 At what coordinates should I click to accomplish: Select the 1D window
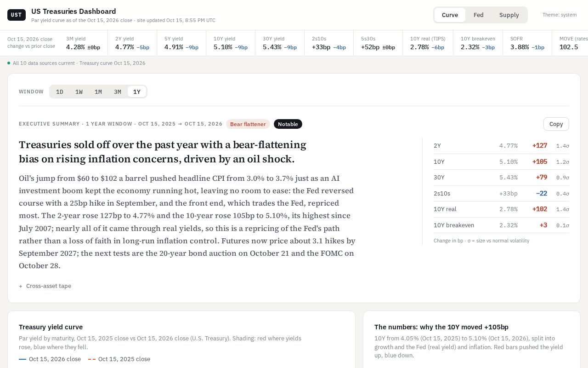[x=60, y=92]
